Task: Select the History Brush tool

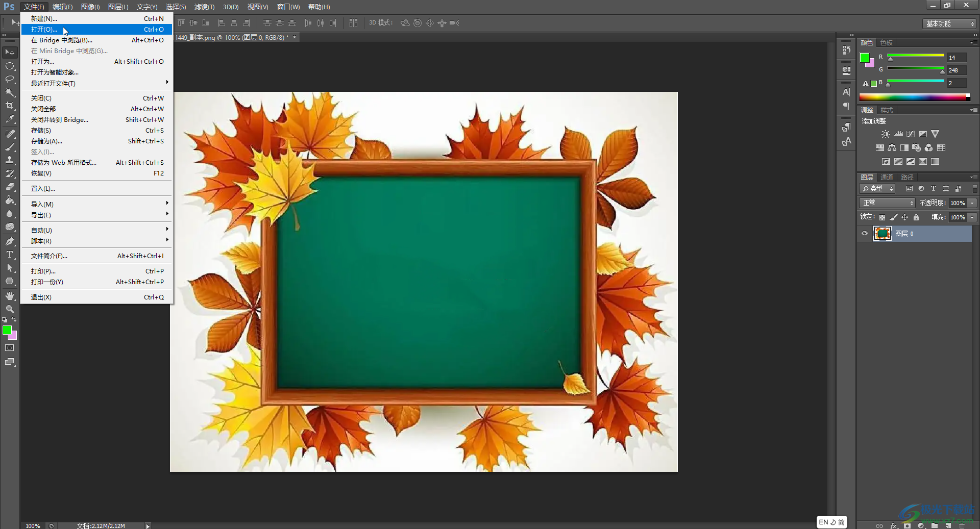Action: tap(10, 173)
